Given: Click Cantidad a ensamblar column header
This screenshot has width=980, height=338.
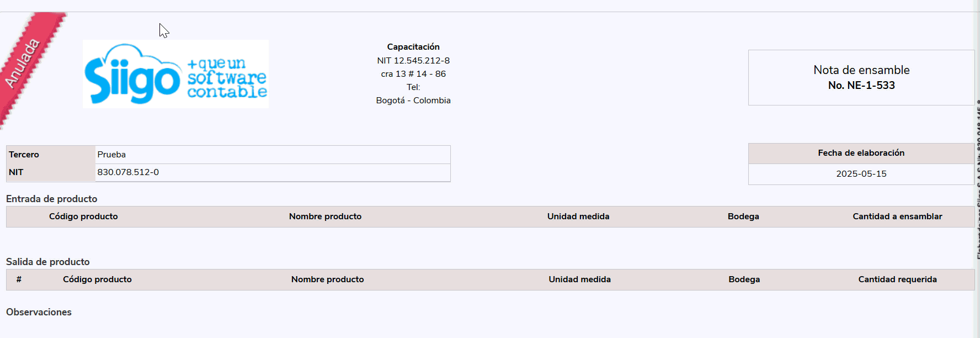Looking at the screenshot, I should tap(897, 216).
